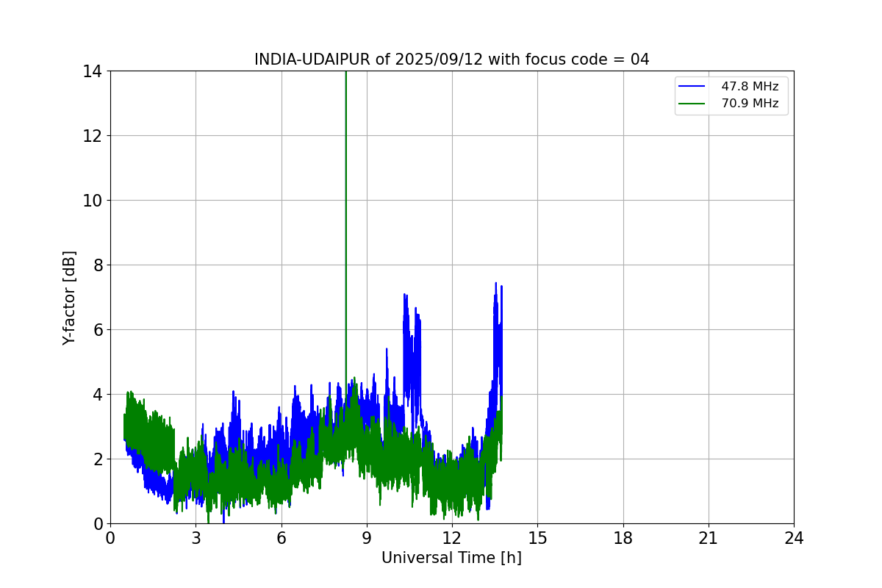The image size is (882, 588).
Task: Select the 70.9 MHz legend label
Action: pyautogui.click(x=750, y=104)
